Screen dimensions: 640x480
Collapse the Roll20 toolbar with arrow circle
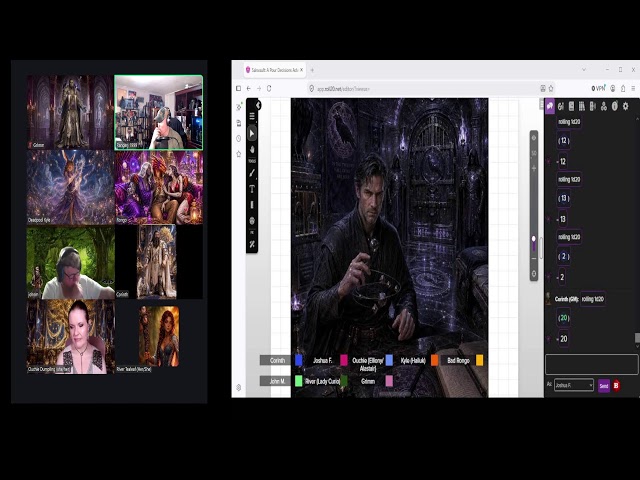point(258,105)
